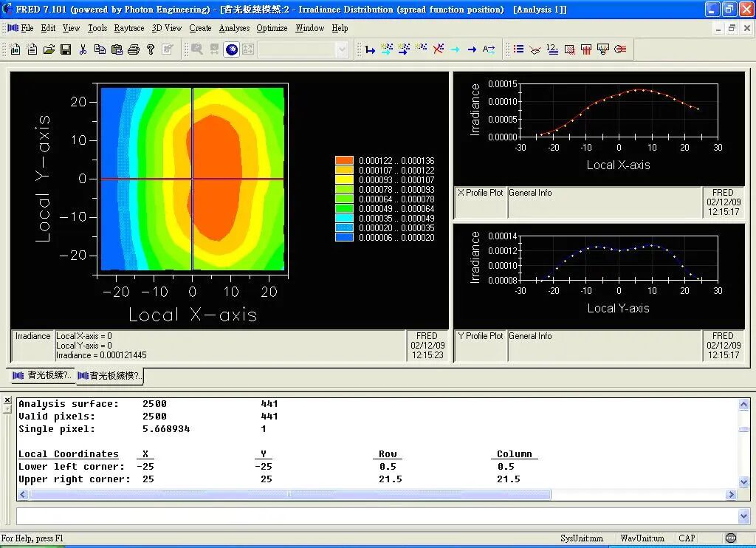This screenshot has width=756, height=548.
Task: Click the orange legend swatch for highest irradiance
Action: 344,160
